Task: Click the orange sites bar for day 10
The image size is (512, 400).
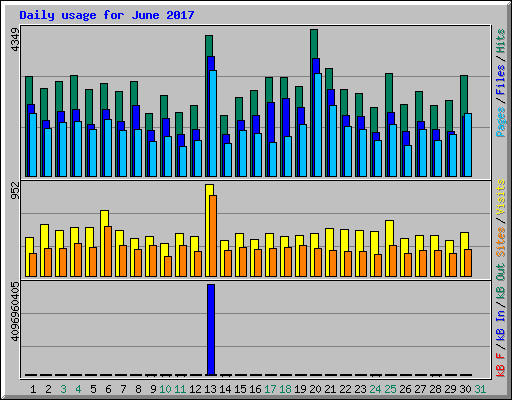Action: (168, 266)
